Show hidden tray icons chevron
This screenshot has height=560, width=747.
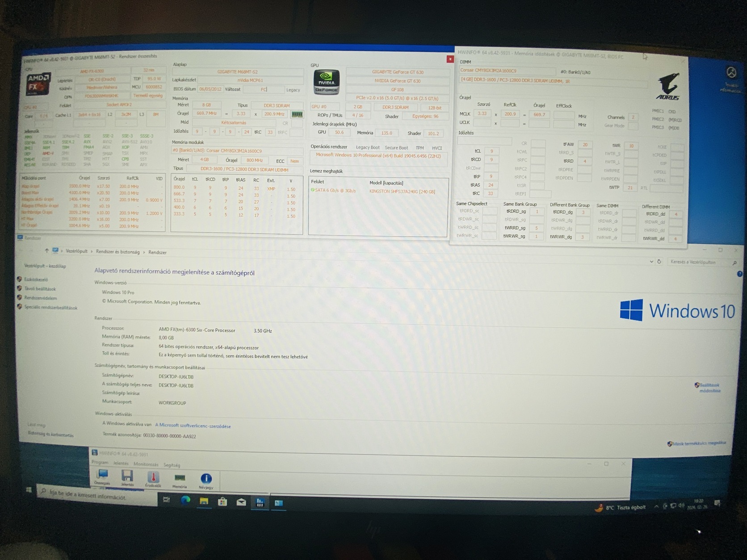pos(656,506)
